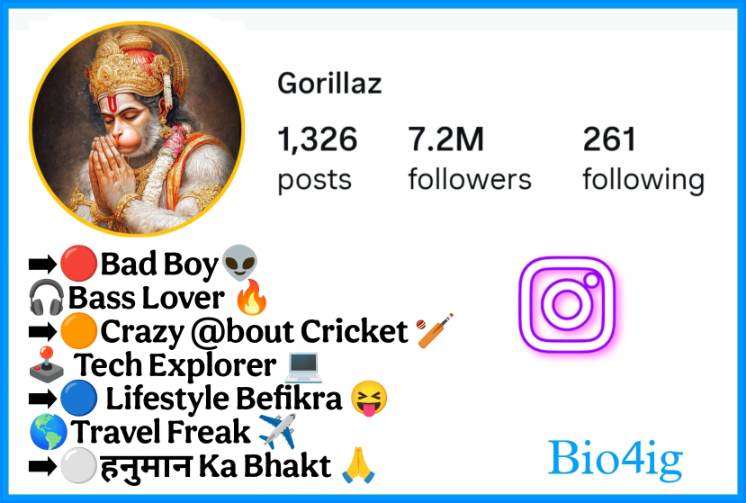Click the purple Instagram logo icon
This screenshot has height=503, width=746.
click(567, 305)
